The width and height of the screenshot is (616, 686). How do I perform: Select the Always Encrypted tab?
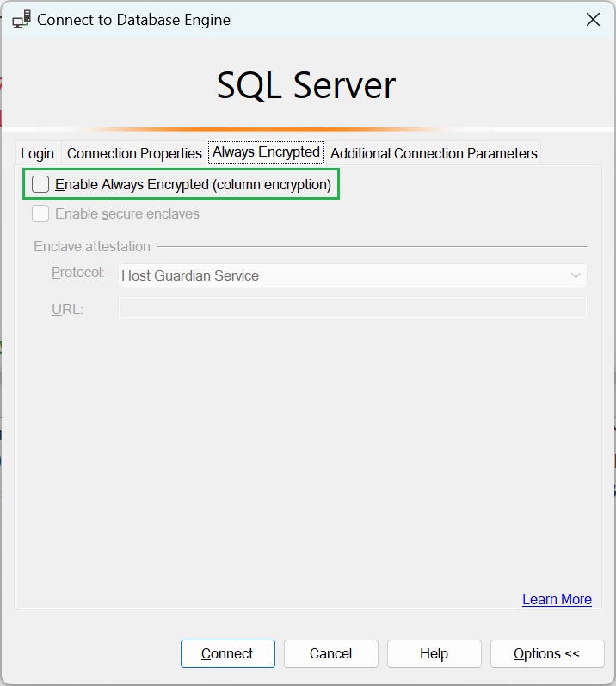pos(266,152)
